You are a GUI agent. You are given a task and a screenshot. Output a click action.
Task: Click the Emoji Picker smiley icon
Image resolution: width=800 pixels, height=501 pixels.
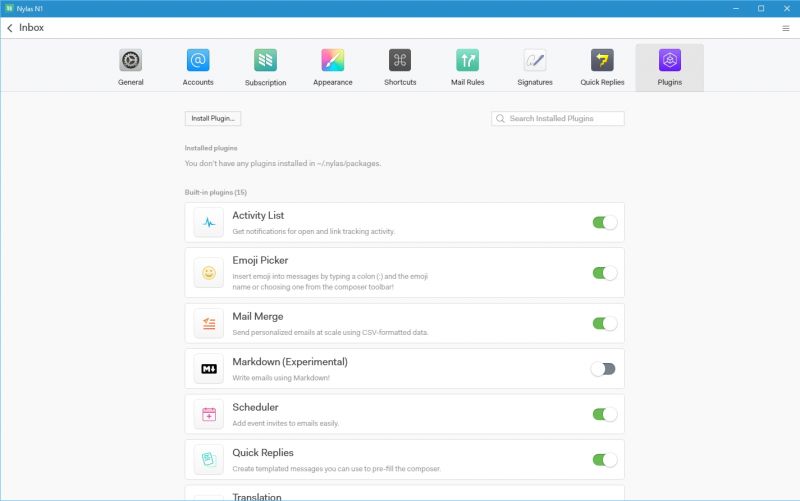(209, 273)
